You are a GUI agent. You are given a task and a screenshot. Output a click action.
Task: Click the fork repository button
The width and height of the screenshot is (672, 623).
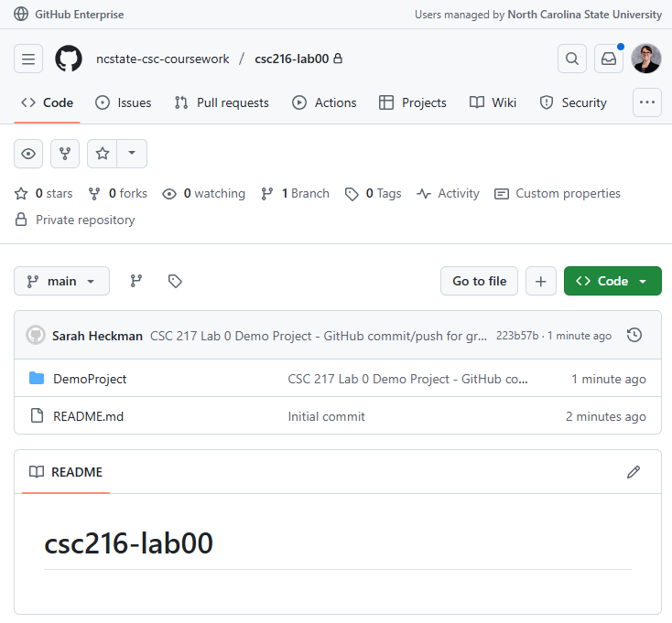[x=65, y=154]
